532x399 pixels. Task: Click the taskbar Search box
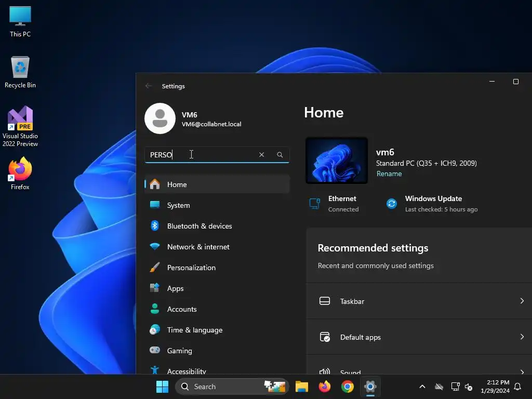(232, 387)
